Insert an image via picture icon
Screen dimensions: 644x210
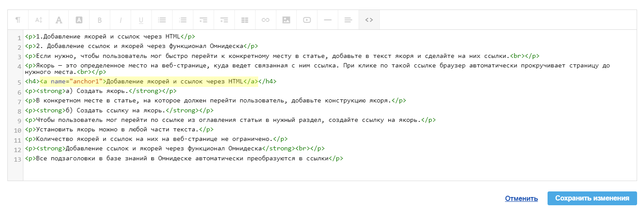click(286, 20)
